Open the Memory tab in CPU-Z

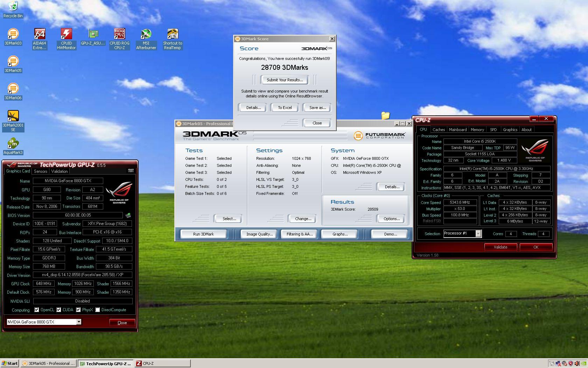point(477,130)
